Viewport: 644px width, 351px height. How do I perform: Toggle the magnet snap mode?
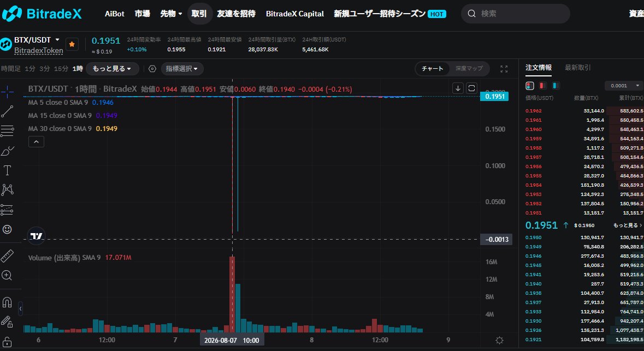point(7,302)
